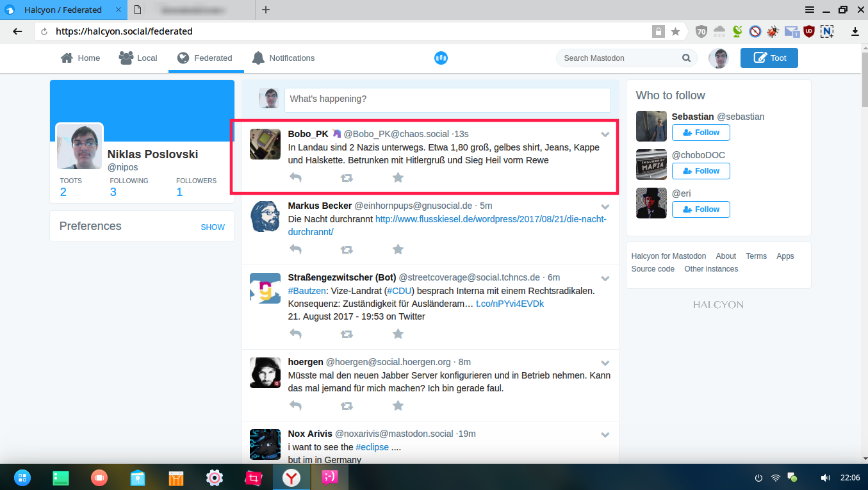Image resolution: width=868 pixels, height=490 pixels.
Task: Bookmark page with the address bar star
Action: (675, 31)
